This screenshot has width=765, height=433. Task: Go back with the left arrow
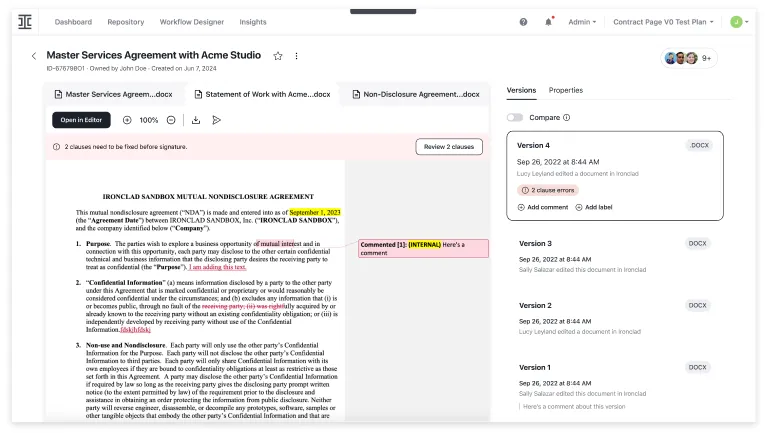(x=34, y=56)
